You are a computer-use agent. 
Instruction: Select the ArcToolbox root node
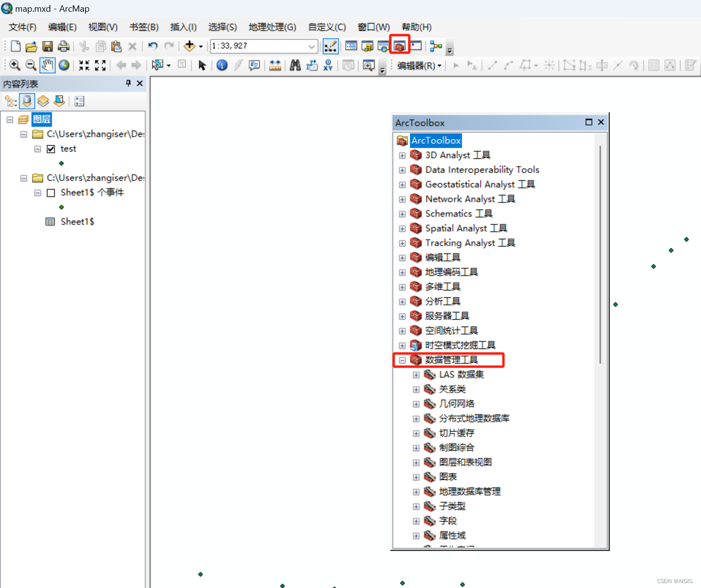[436, 140]
